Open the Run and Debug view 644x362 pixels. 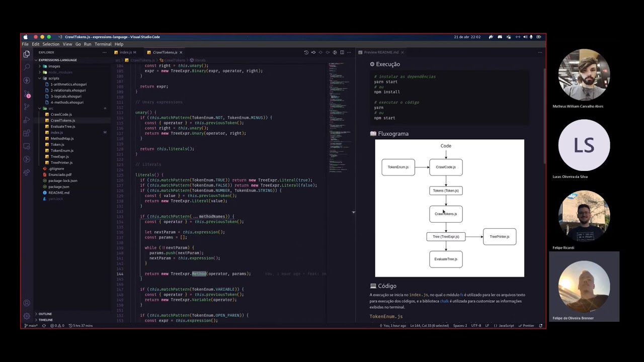coord(27,120)
